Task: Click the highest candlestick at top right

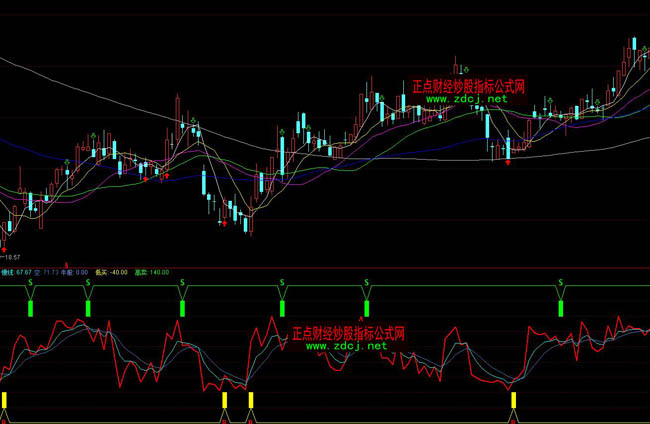Action: pos(634,45)
